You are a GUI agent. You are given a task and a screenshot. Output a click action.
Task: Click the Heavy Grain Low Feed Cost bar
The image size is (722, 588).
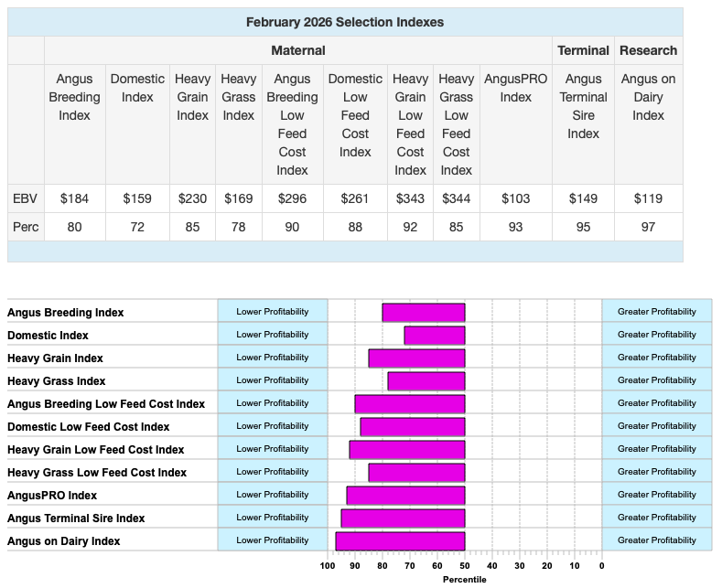click(x=407, y=450)
